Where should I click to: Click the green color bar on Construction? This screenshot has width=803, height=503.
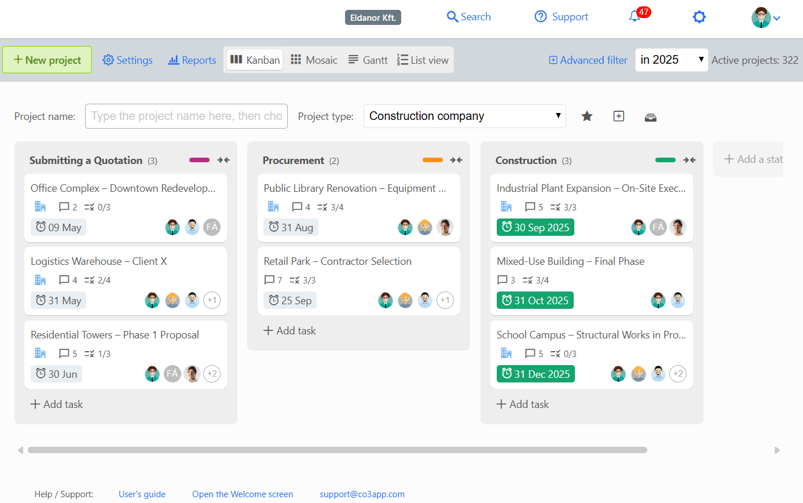coord(665,160)
